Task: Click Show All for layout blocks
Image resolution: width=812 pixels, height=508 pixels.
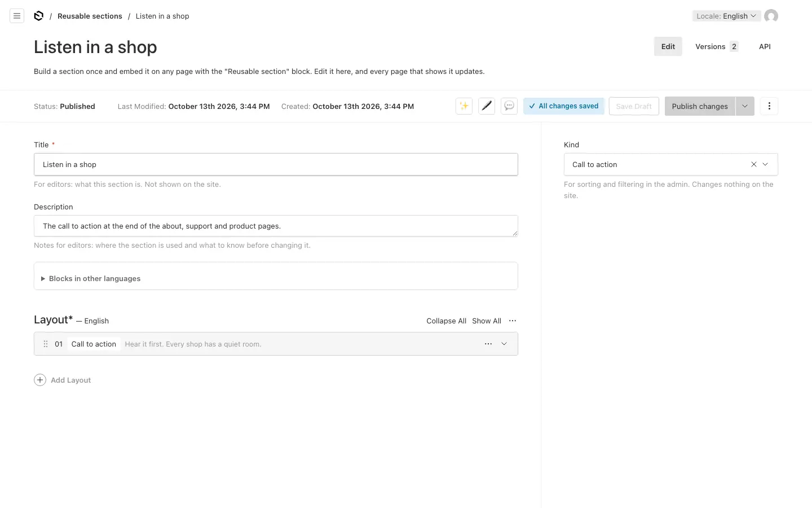Action: click(x=487, y=321)
